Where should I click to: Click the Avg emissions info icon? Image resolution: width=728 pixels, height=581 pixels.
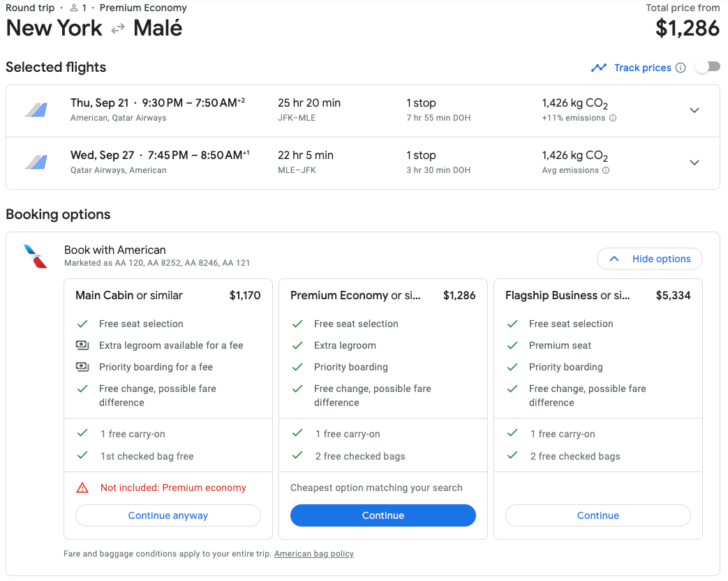coord(606,171)
